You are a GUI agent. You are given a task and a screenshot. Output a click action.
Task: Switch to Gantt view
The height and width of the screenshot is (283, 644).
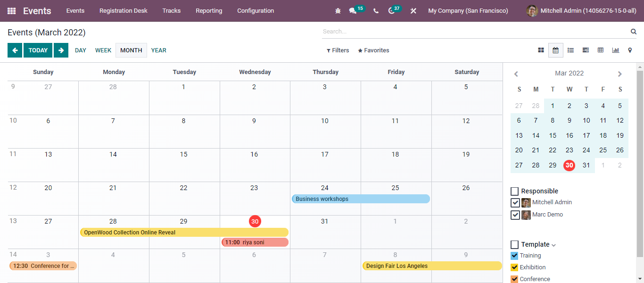[586, 50]
